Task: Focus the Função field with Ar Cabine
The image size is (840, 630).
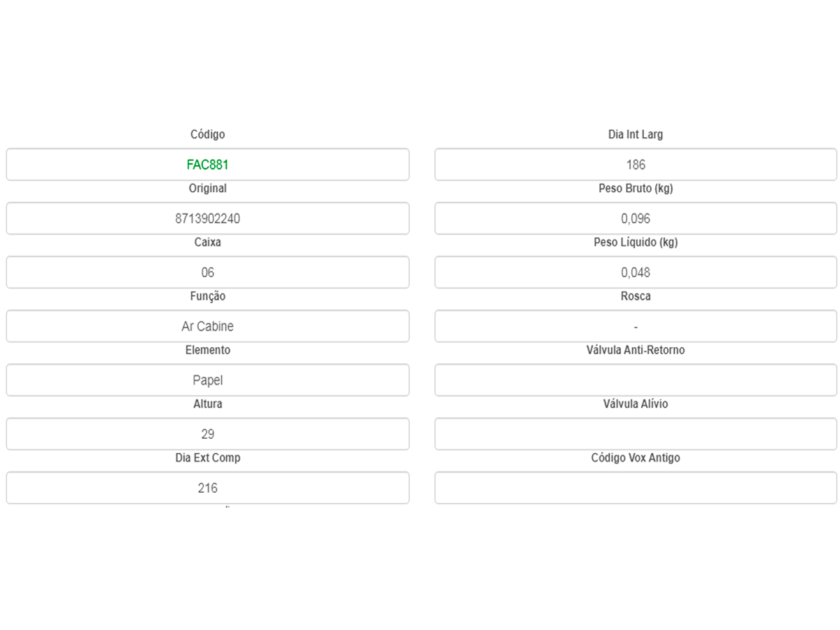Action: click(207, 326)
